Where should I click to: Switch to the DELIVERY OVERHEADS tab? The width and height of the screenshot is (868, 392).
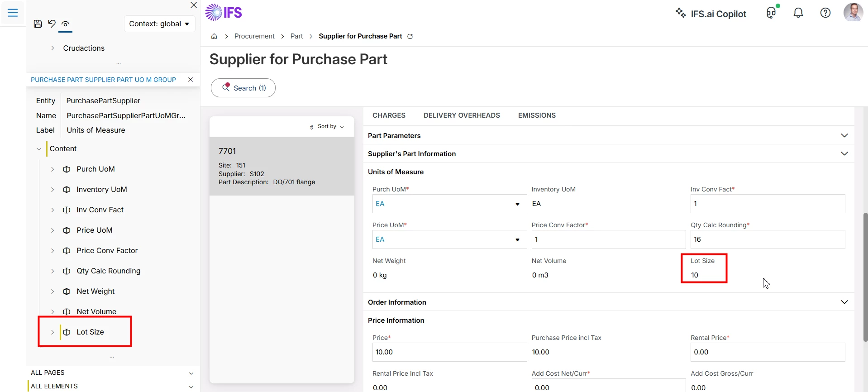[462, 115]
